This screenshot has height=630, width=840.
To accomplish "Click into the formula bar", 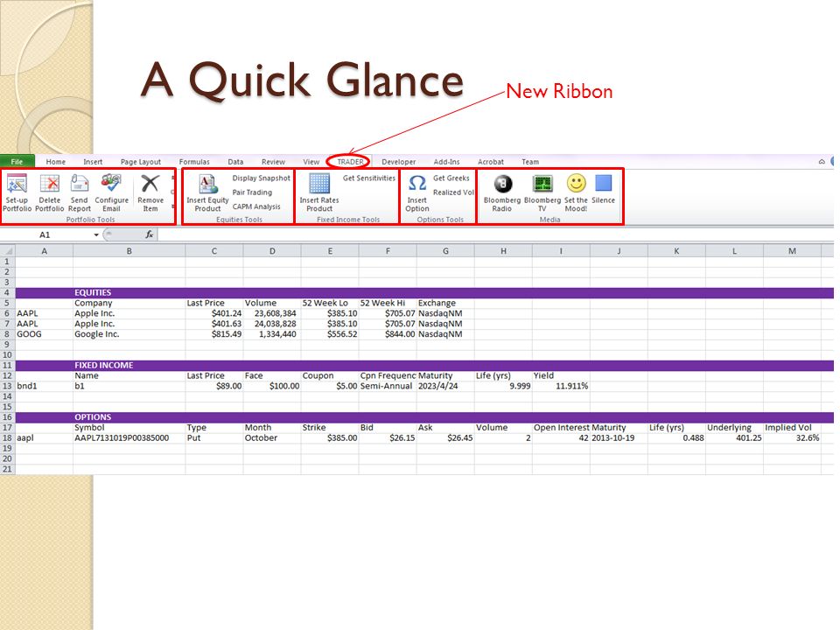I will tap(495, 234).
